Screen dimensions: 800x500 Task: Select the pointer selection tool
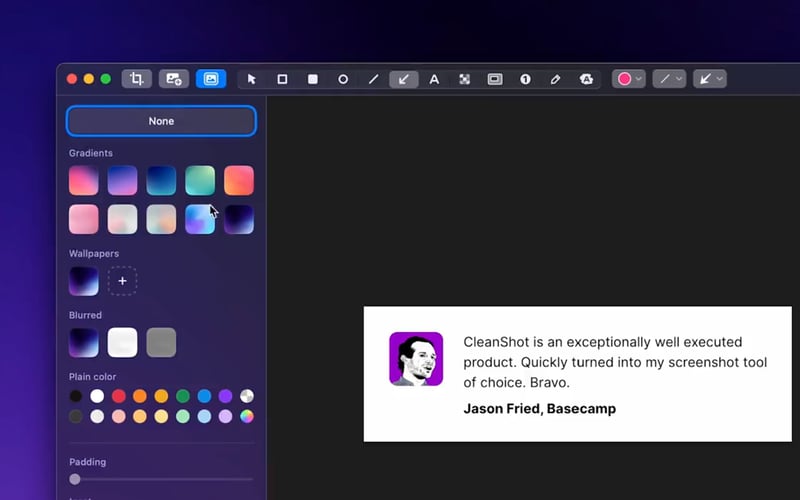point(252,79)
